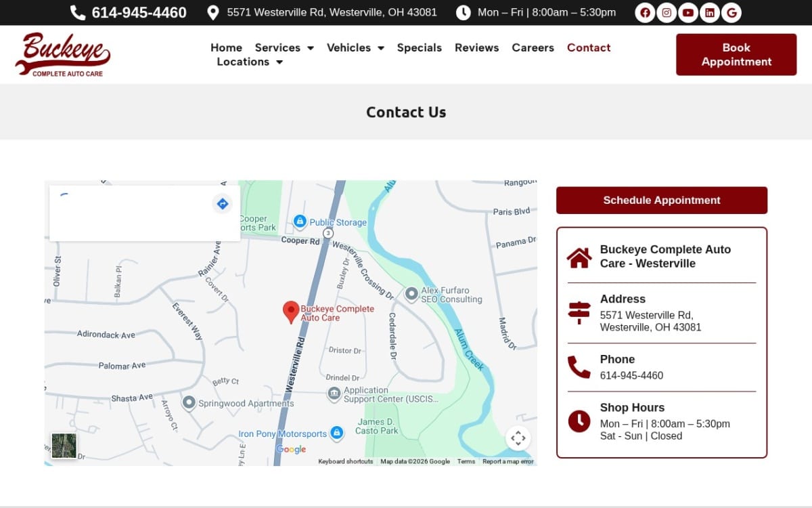Click the Contact Us heading
The width and height of the screenshot is (812, 508).
[x=406, y=112]
